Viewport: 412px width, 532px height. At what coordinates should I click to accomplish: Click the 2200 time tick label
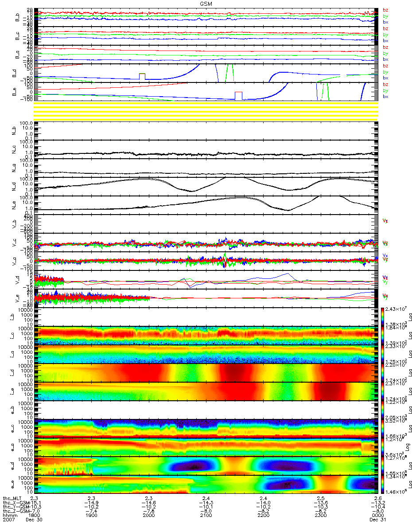pyautogui.click(x=263, y=515)
